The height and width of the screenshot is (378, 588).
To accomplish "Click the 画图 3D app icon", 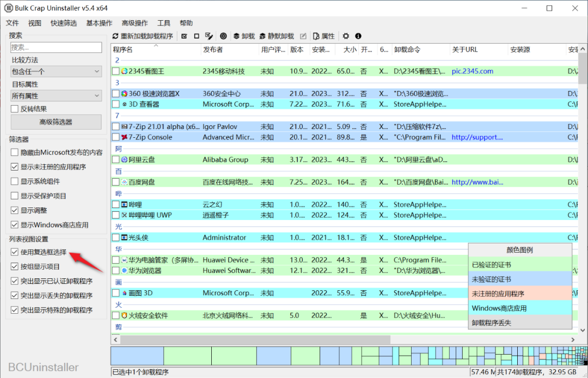I will tap(125, 293).
